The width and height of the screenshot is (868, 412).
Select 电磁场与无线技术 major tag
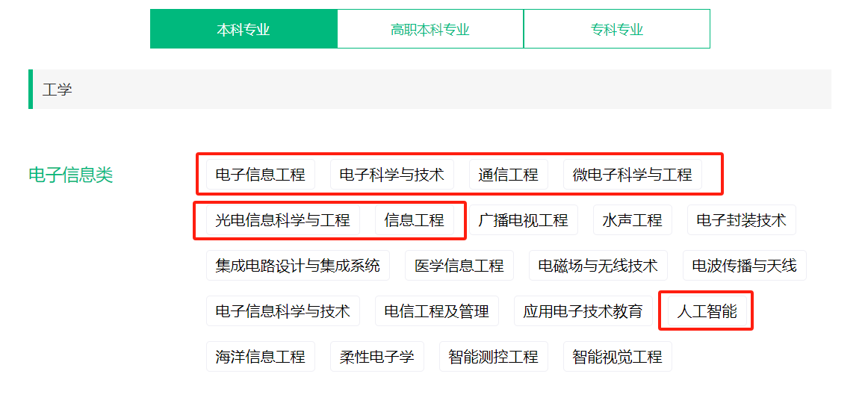[x=598, y=266]
